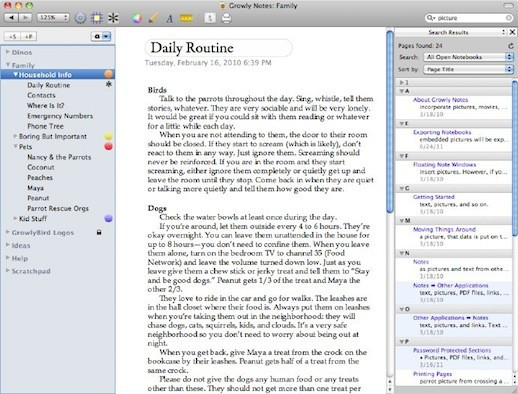Click the lock icon on GrowlyBird Logos

99,232
